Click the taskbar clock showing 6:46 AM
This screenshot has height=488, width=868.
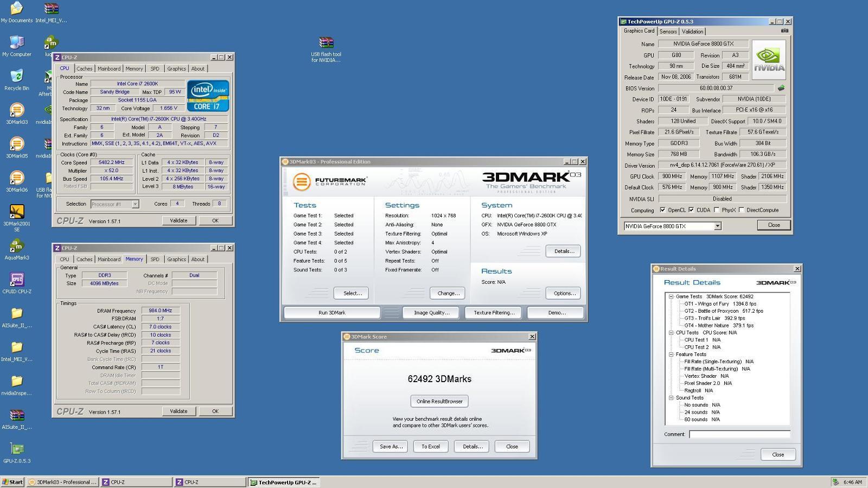pyautogui.click(x=852, y=482)
